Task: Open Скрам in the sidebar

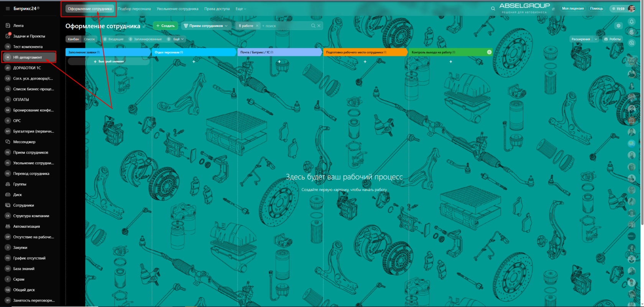Action: pyautogui.click(x=19, y=279)
